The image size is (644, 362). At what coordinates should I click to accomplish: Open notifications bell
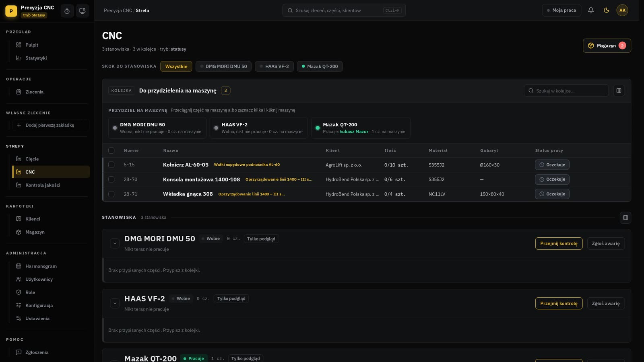coord(591,10)
